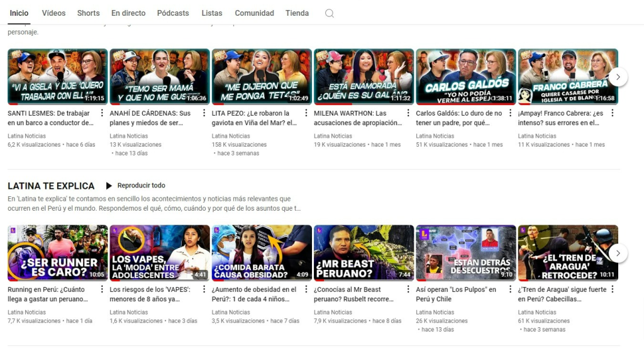Screen dimensions: 644x353
Task: Show more Latina Te Explica videos with arrow
Action: [x=618, y=253]
